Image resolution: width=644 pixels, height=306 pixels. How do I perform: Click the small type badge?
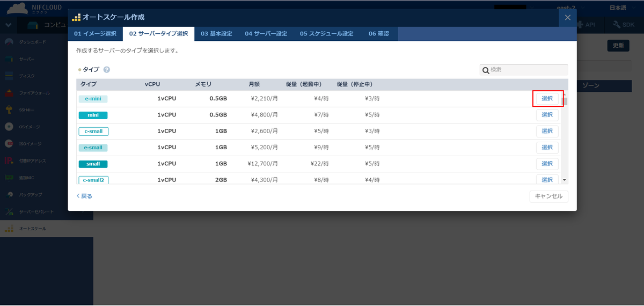coord(93,164)
